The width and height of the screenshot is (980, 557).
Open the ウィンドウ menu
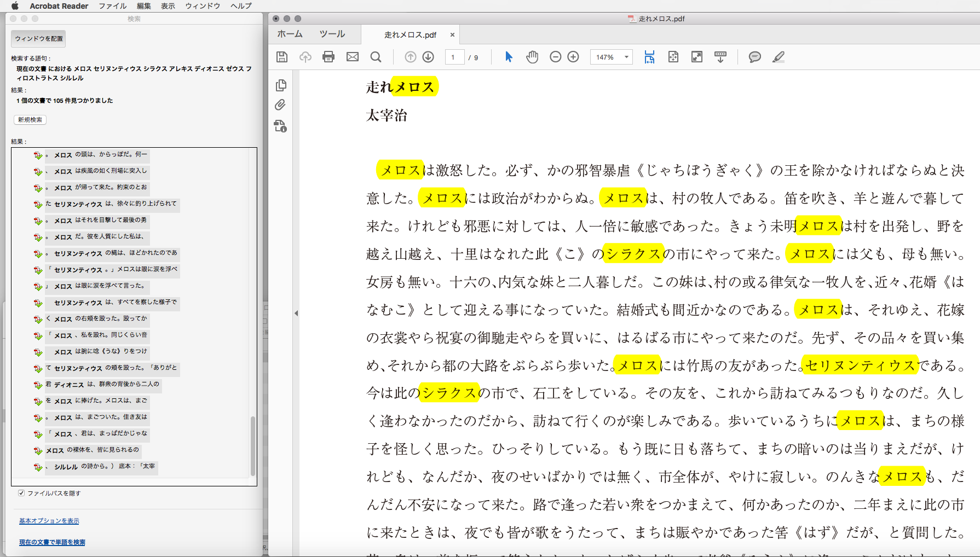click(203, 6)
